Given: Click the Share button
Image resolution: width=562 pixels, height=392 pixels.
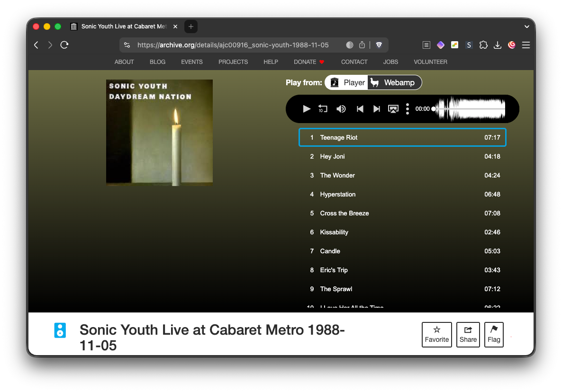Looking at the screenshot, I should pyautogui.click(x=468, y=335).
